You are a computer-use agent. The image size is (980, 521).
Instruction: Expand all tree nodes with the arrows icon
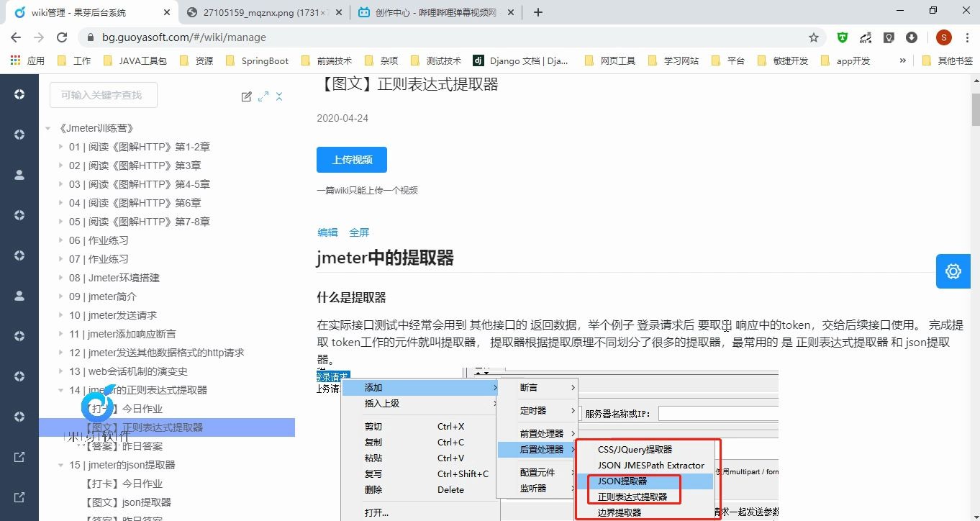tap(263, 96)
